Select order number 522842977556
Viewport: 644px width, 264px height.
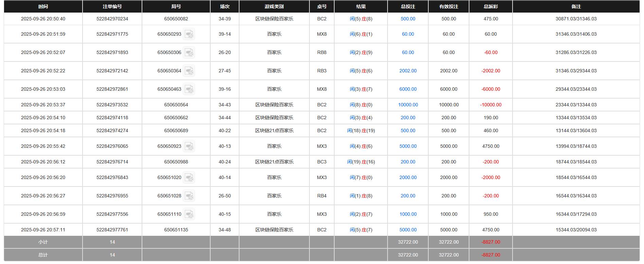tap(112, 214)
